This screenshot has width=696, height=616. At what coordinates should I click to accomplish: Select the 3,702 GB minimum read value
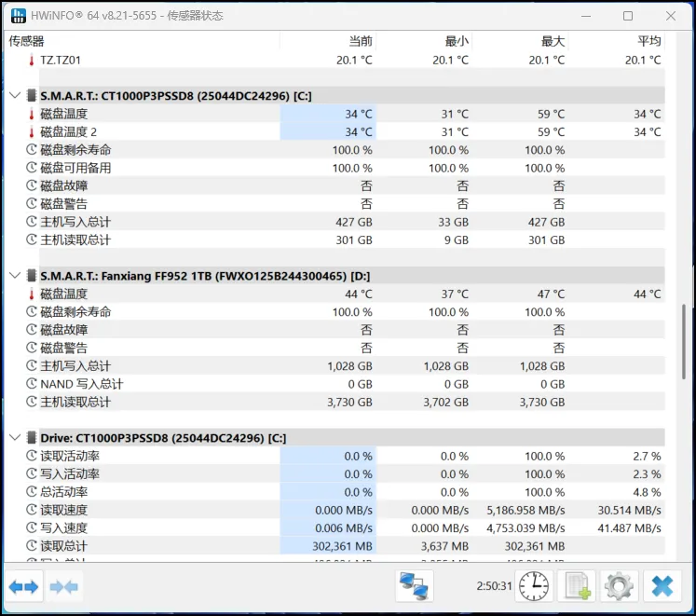click(445, 402)
